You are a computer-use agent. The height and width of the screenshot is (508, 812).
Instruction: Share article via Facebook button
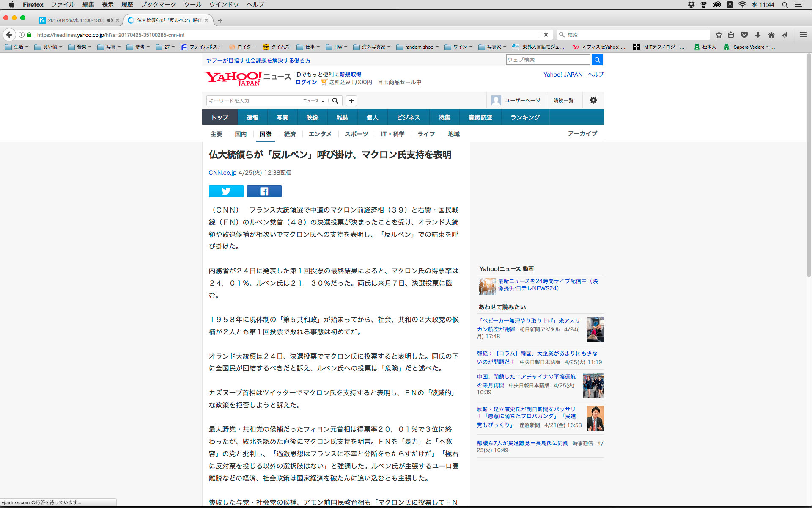pyautogui.click(x=264, y=191)
